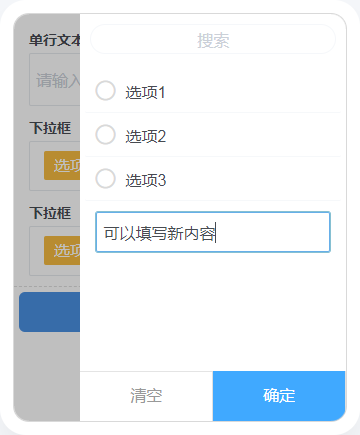Focus the 搜索 search box
360x435 pixels.
point(213,39)
